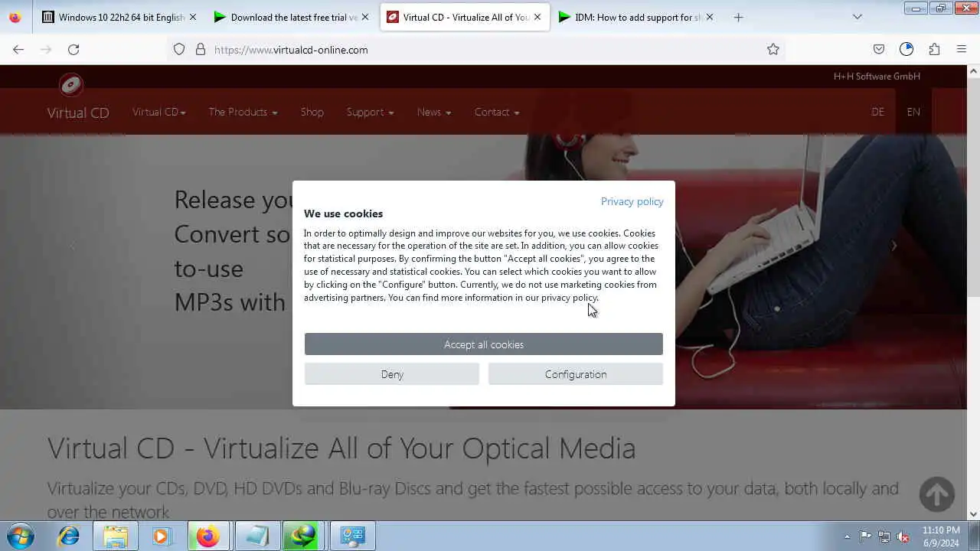Click the Virtual CD logo
Screen dimensions: 980x551
pos(71,85)
